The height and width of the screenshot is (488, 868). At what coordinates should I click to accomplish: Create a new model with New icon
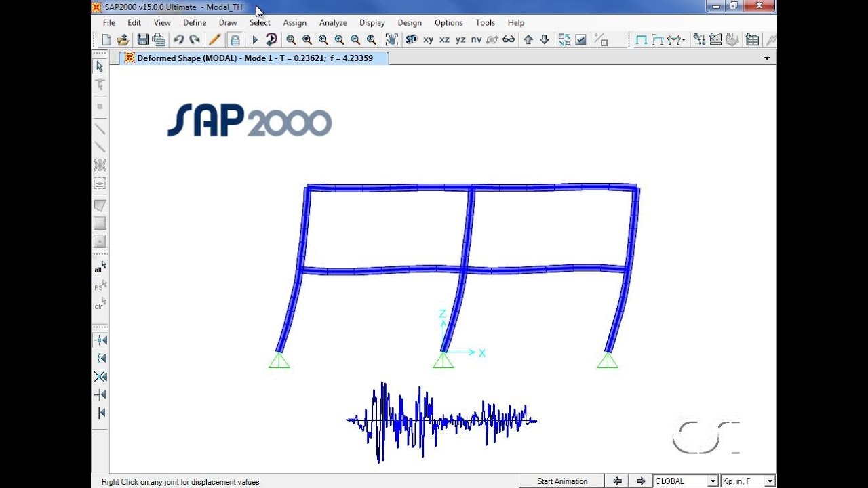tap(106, 40)
